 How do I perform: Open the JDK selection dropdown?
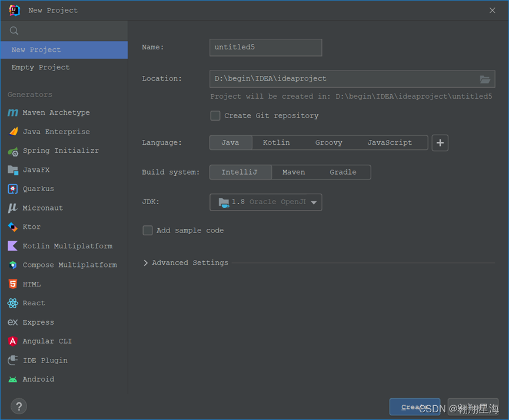coord(265,202)
